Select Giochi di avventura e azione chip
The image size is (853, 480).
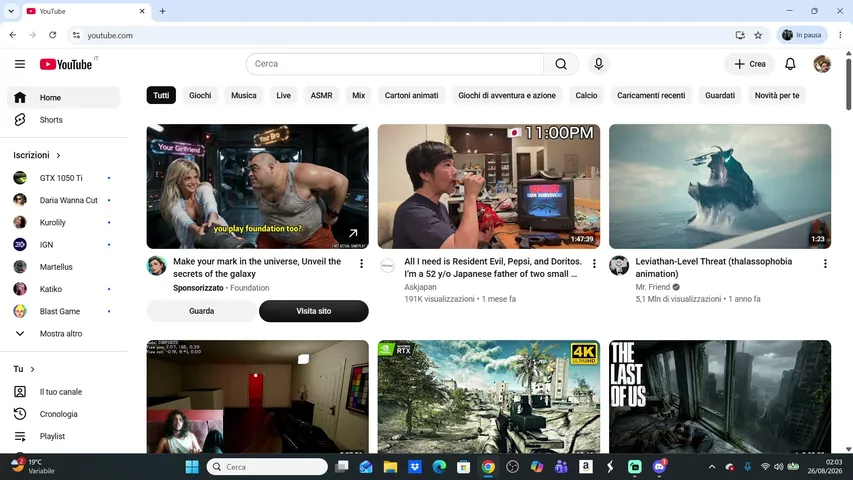[507, 95]
